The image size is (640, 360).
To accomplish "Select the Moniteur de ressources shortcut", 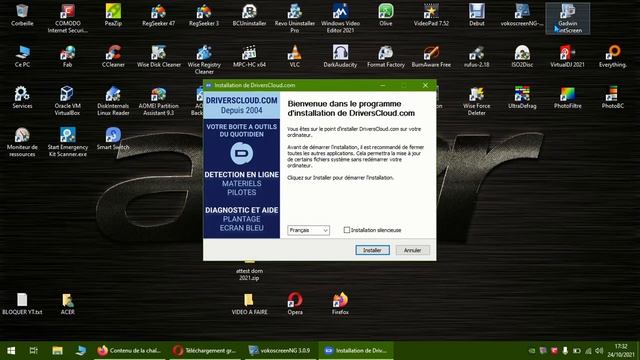I will pyautogui.click(x=22, y=142).
